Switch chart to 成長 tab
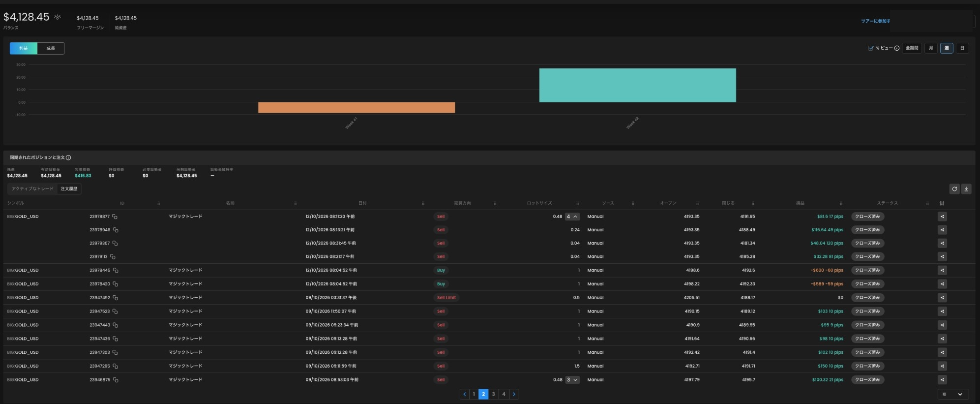This screenshot has height=404, width=980. tap(51, 48)
